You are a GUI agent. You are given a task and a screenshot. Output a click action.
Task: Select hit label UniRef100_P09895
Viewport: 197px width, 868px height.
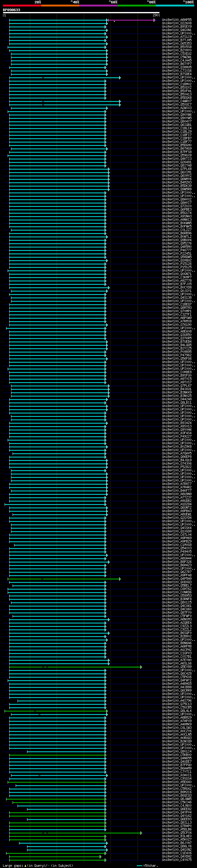[176, 352]
